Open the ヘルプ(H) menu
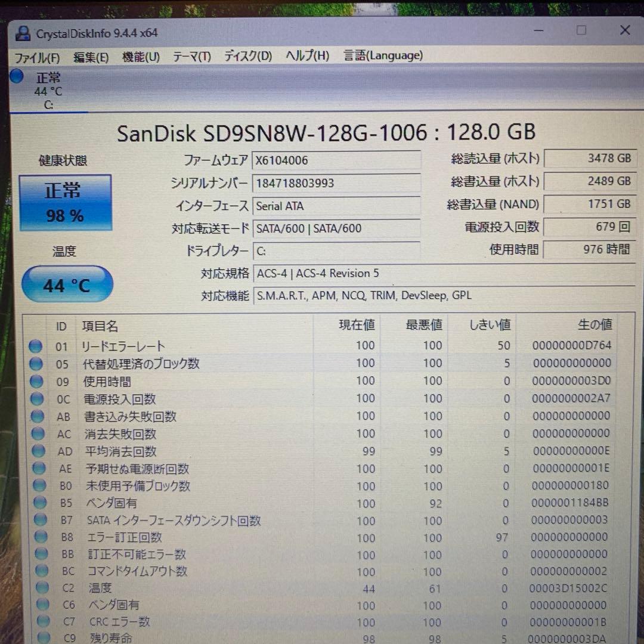 click(307, 55)
